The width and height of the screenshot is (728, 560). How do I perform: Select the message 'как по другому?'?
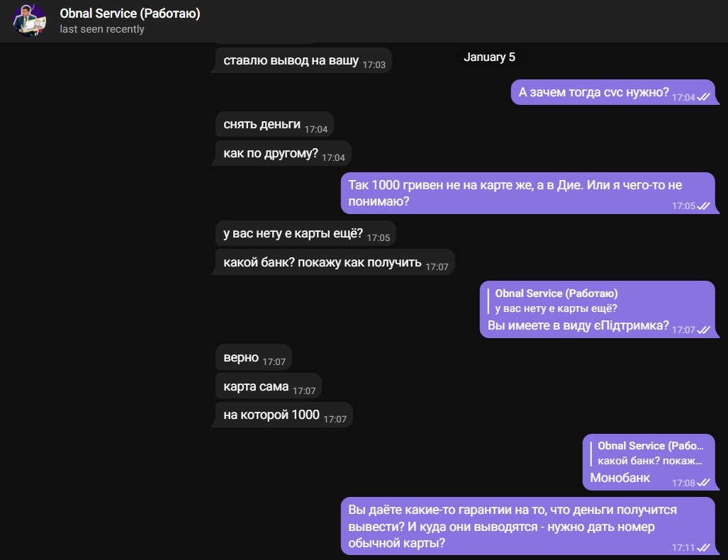[x=270, y=153]
